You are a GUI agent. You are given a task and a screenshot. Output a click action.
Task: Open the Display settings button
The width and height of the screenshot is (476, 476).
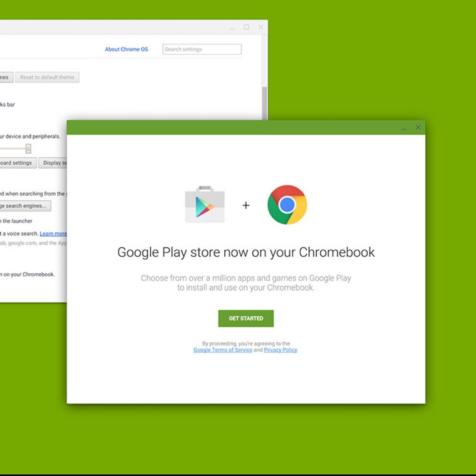[54, 163]
